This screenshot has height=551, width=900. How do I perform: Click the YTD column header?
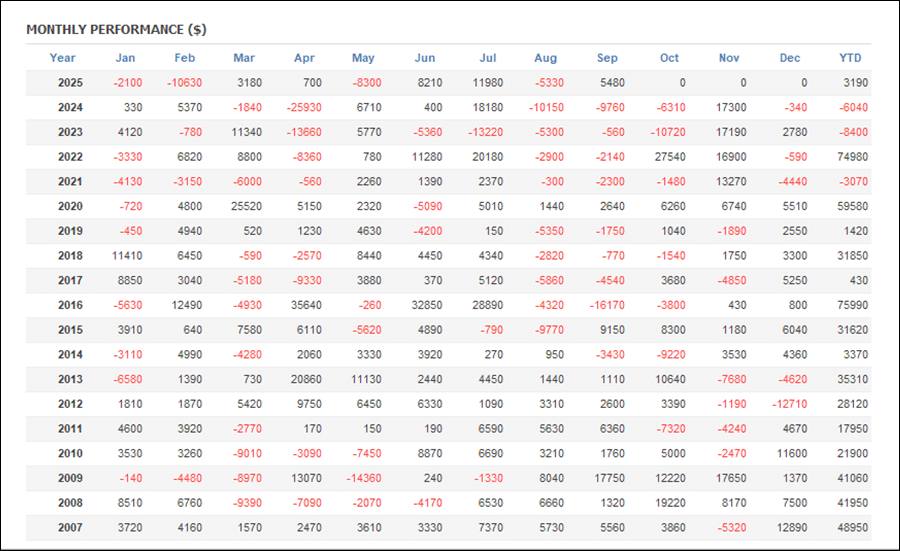tap(850, 58)
